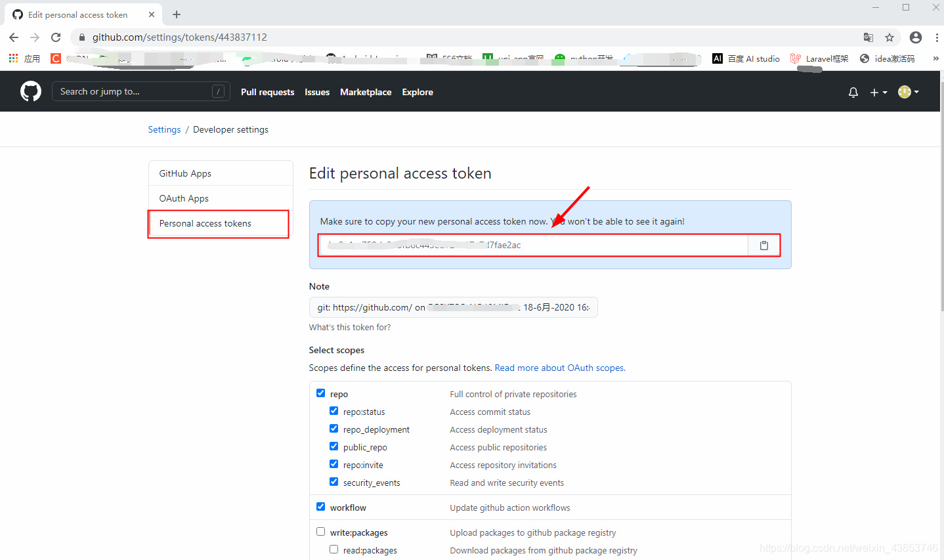
Task: Click 'Access deployment status' description text
Action: click(x=498, y=429)
